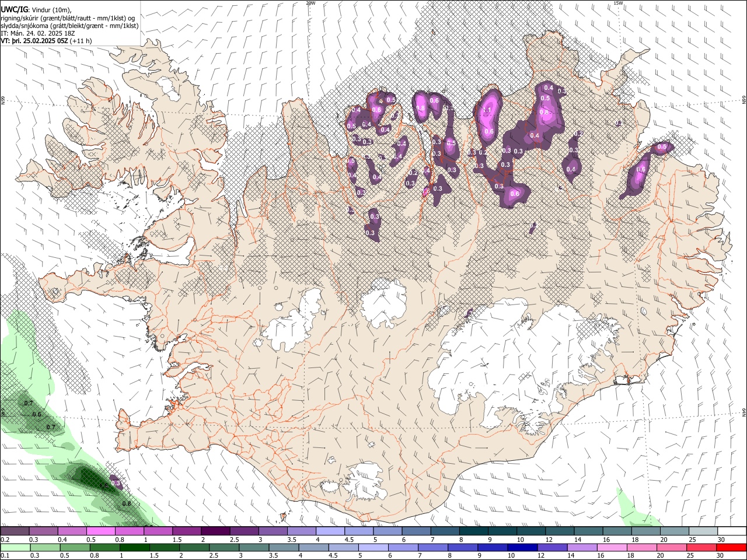
Task: Click the 'slydda/snjókoma' legend description line
Action: click(69, 26)
